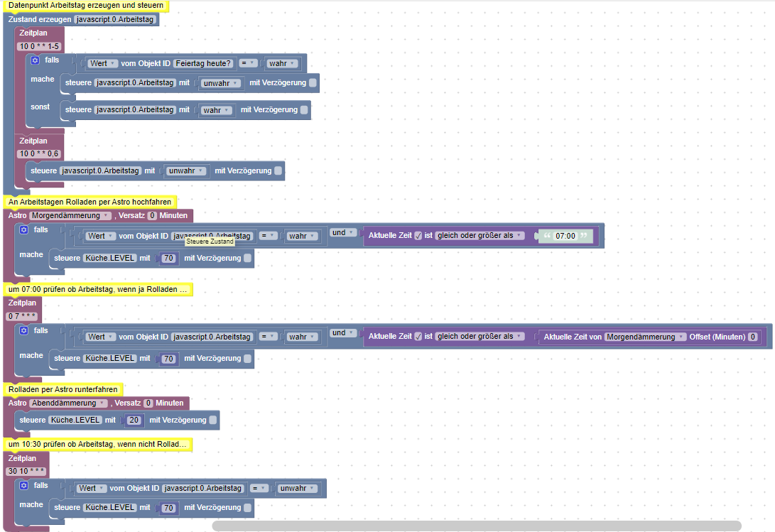Open 'gleich oder größer als' dropdown beside 07:00
Image resolution: width=775 pixels, height=532 pixels.
pos(479,236)
